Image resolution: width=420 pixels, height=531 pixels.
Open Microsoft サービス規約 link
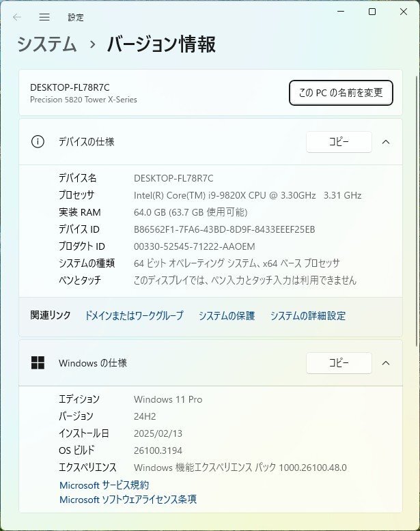click(104, 485)
